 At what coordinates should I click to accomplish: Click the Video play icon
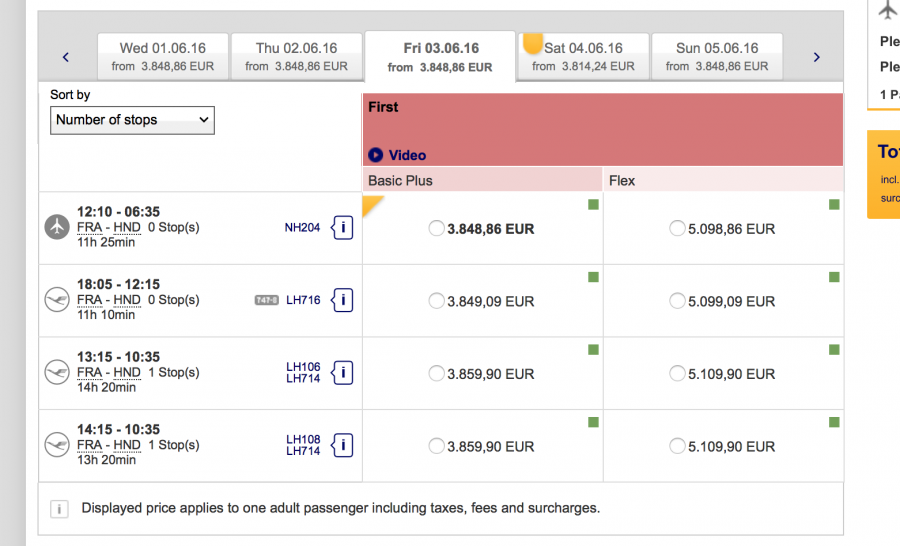click(376, 155)
